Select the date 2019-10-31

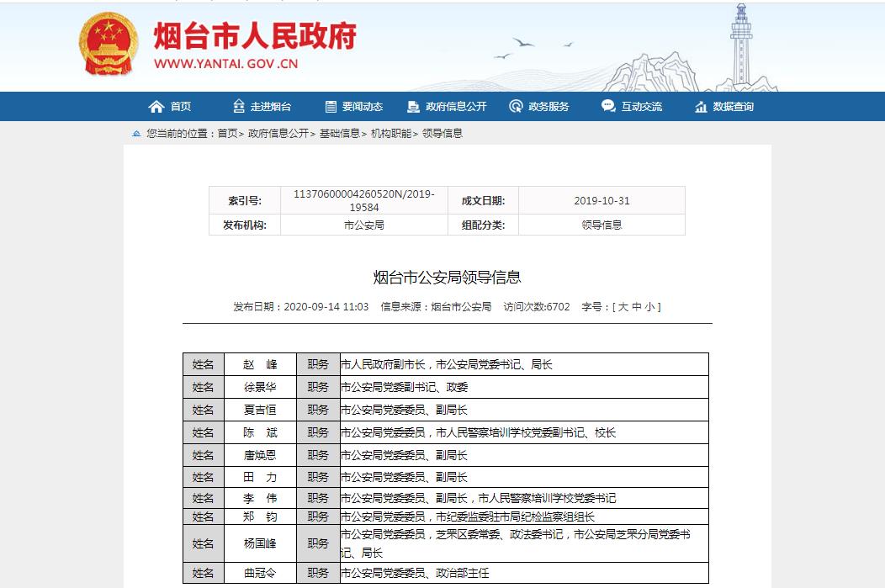[601, 201]
